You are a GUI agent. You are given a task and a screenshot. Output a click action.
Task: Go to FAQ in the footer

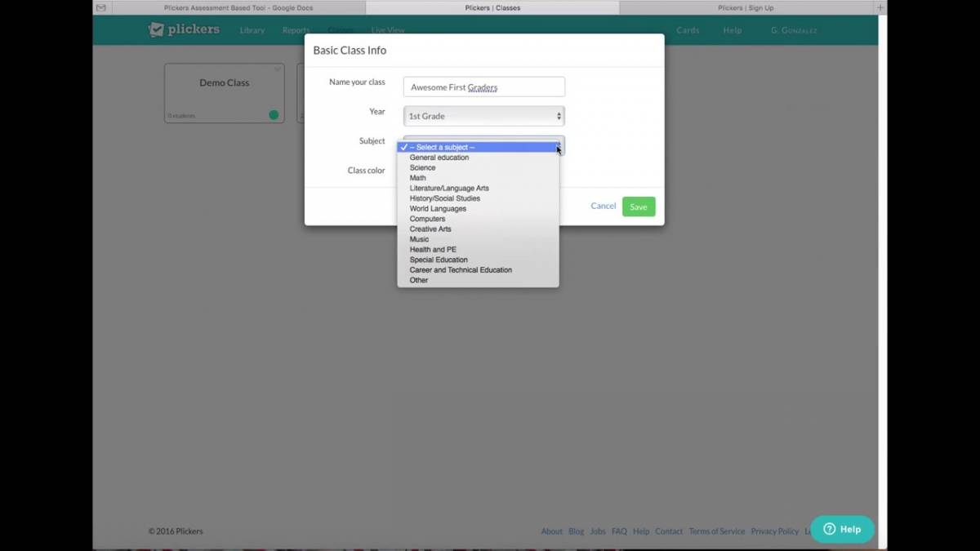click(620, 531)
